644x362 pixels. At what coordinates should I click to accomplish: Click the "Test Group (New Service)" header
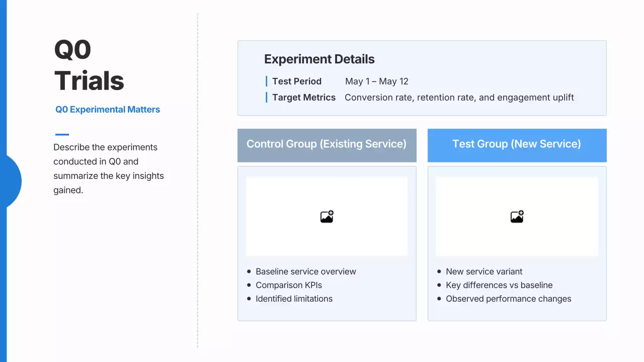(517, 144)
